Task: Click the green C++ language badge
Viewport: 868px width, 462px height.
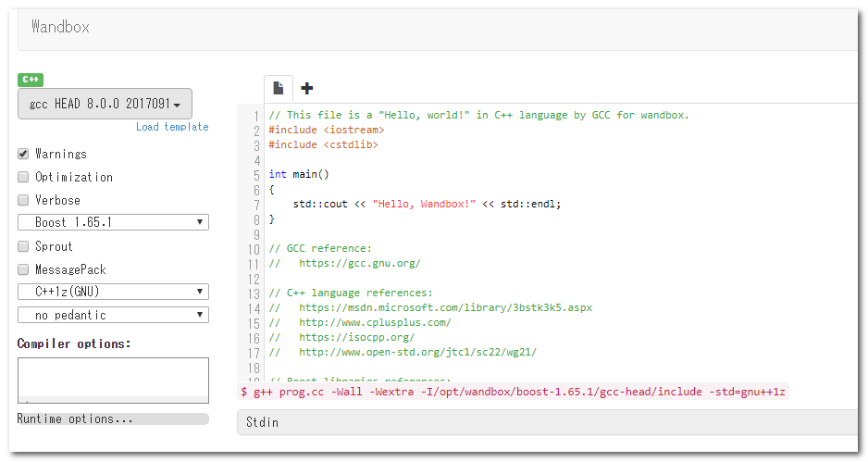Action: pyautogui.click(x=31, y=80)
